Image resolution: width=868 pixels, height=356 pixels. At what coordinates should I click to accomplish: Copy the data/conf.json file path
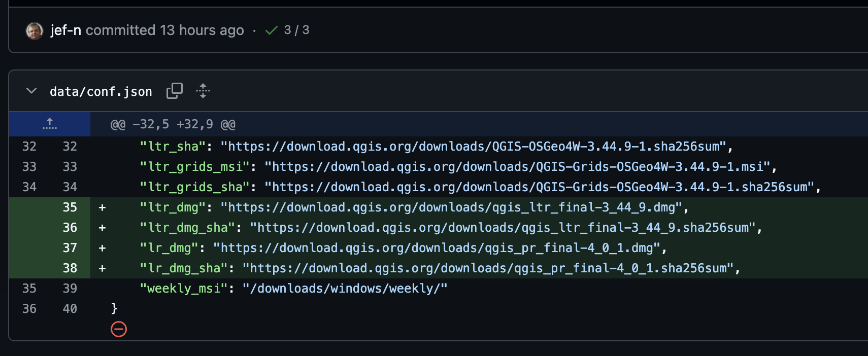coord(174,91)
